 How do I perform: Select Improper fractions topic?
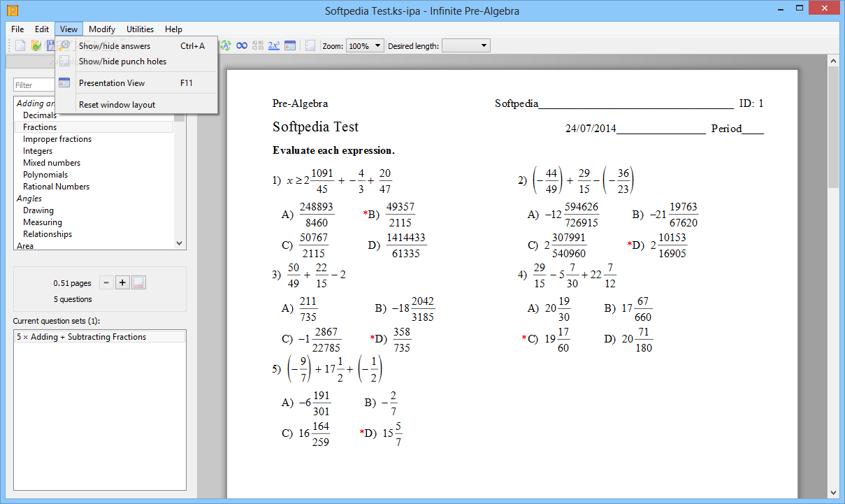coord(57,139)
